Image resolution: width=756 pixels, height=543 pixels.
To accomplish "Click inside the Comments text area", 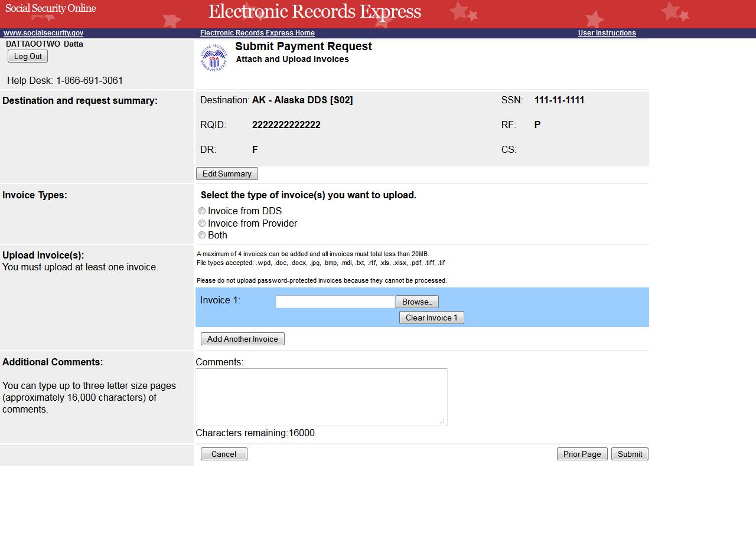I will coord(321,397).
